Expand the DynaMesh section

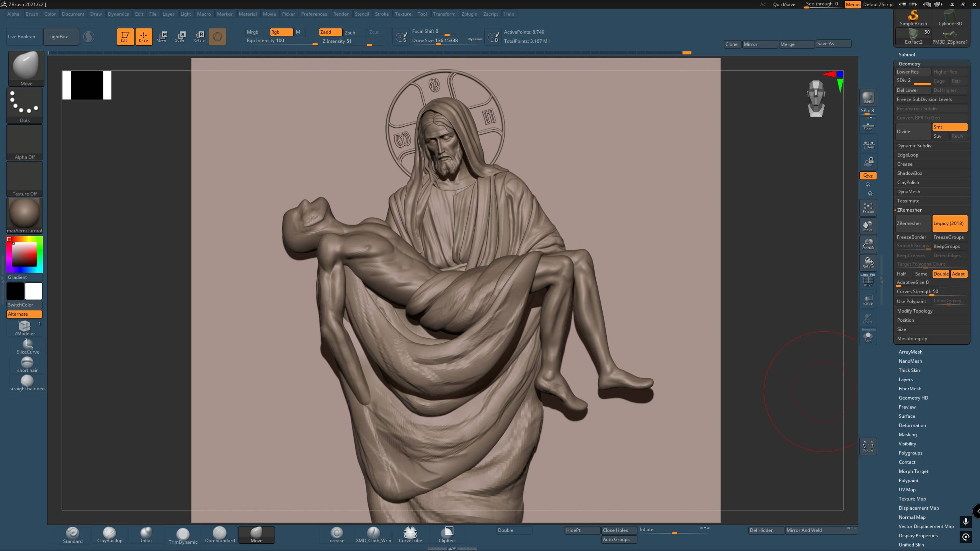click(x=909, y=192)
